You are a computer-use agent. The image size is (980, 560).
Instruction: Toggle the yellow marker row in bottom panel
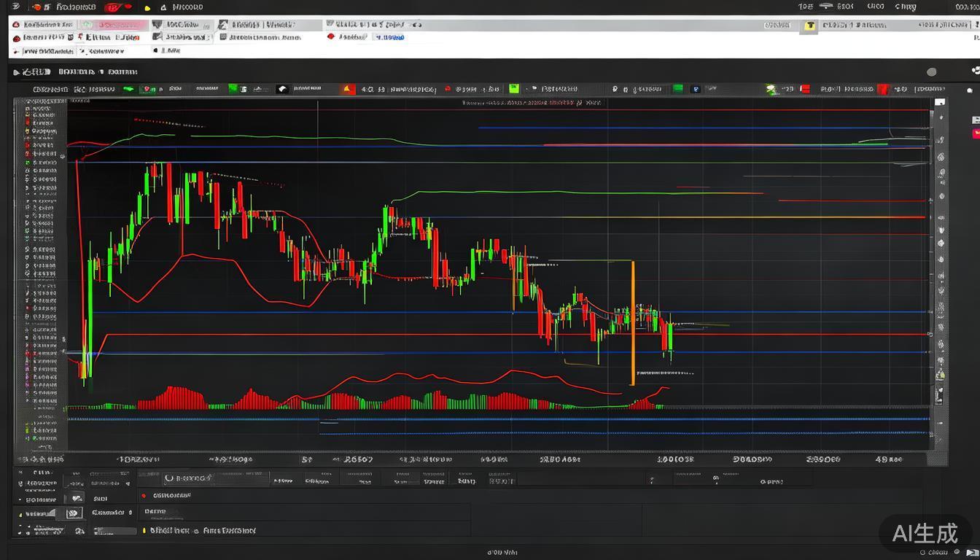click(x=144, y=531)
